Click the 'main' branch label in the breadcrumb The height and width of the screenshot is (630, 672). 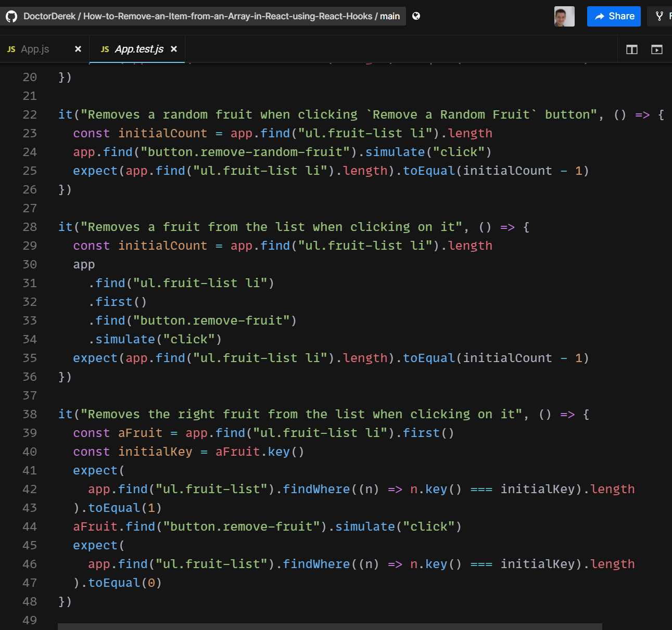coord(390,16)
